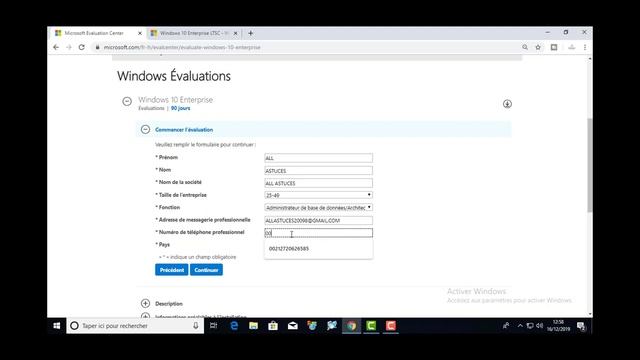Reload the page with refresh icon

tap(82, 47)
